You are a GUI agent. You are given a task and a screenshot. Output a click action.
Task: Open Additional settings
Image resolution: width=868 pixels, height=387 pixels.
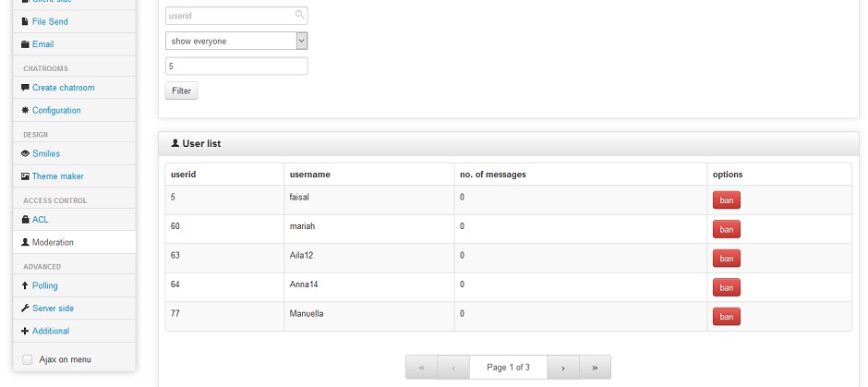pyautogui.click(x=51, y=331)
